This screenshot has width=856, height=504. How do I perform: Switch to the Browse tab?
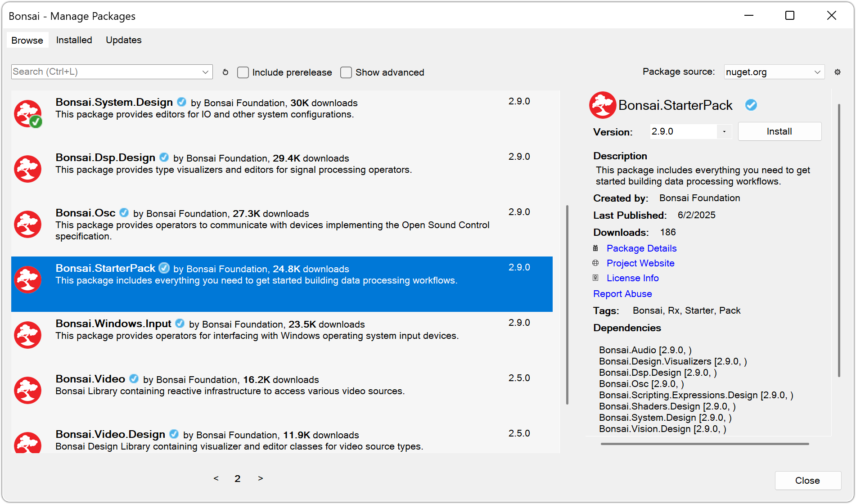coord(27,40)
